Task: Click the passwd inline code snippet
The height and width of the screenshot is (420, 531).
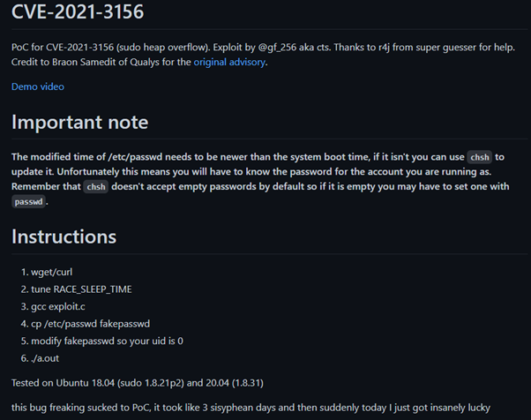Action: (x=29, y=202)
